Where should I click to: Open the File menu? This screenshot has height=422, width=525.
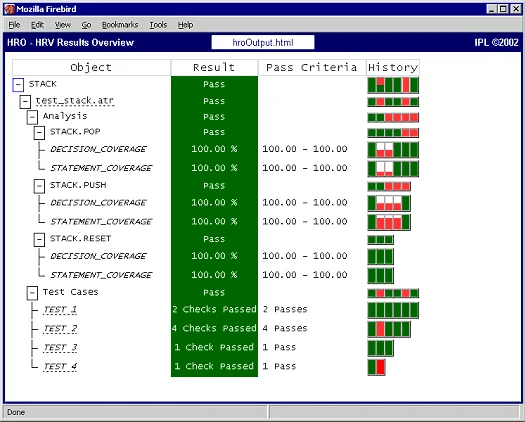click(14, 25)
